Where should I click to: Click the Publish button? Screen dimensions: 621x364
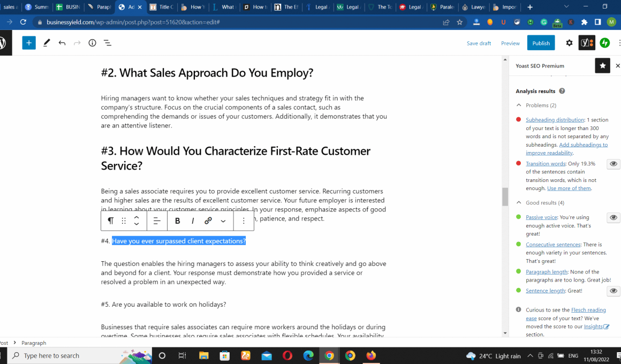tap(541, 43)
